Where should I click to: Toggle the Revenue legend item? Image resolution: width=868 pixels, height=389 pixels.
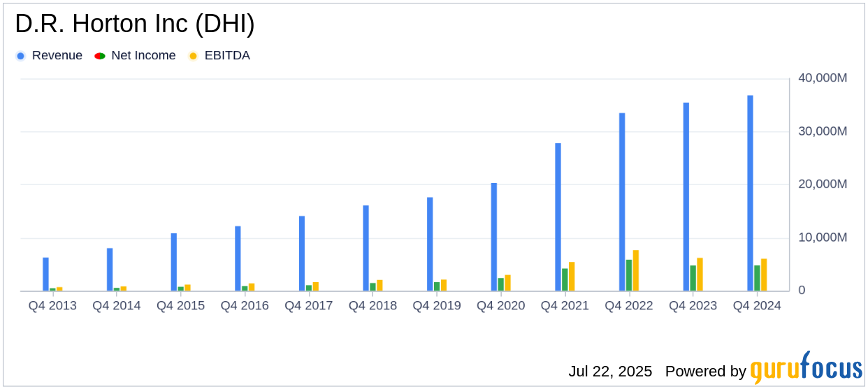(x=49, y=56)
